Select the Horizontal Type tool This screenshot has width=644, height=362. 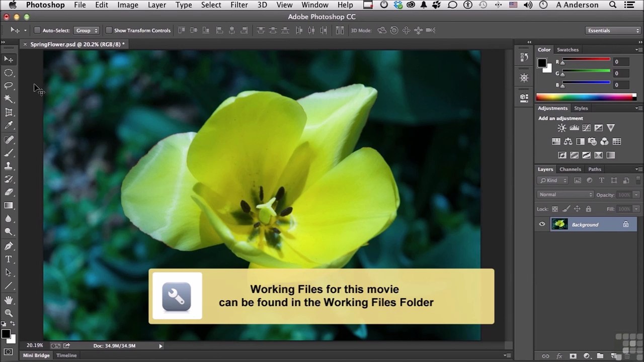point(9,259)
